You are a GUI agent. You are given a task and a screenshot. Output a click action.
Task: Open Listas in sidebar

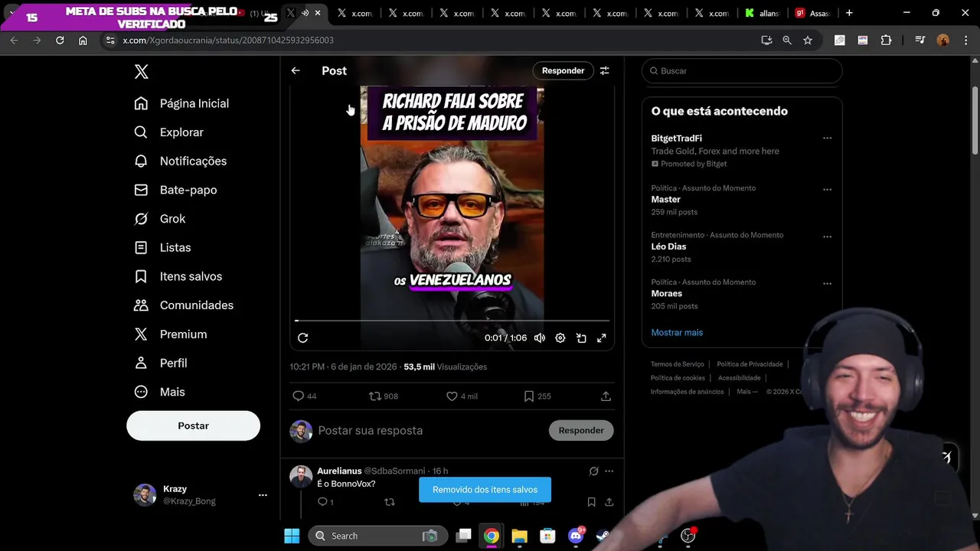click(x=162, y=247)
